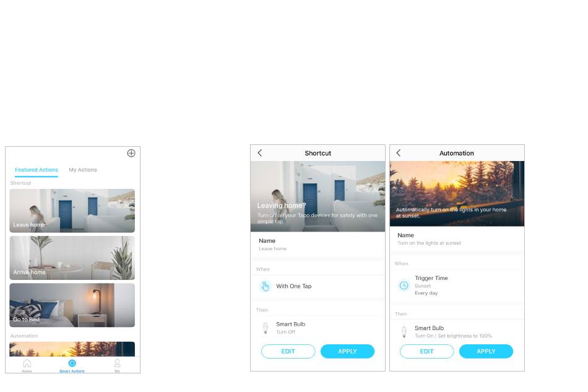
Task: Click APPLY on Automation screen
Action: tap(486, 352)
